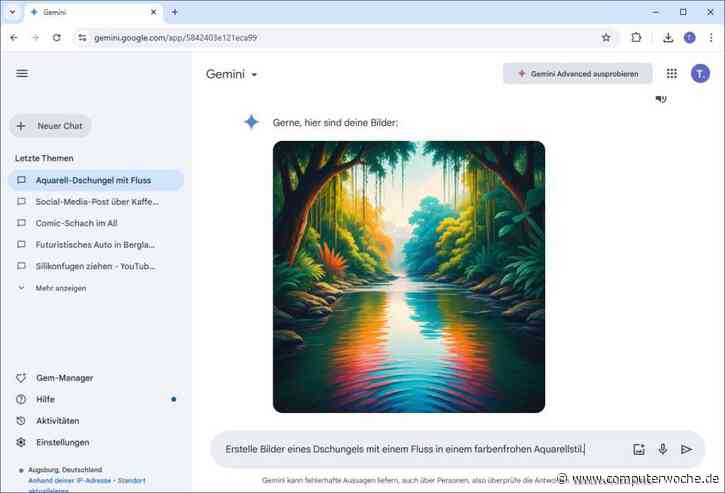The image size is (725, 493).
Task: Open Hilfe in the sidebar
Action: pyautogui.click(x=45, y=399)
